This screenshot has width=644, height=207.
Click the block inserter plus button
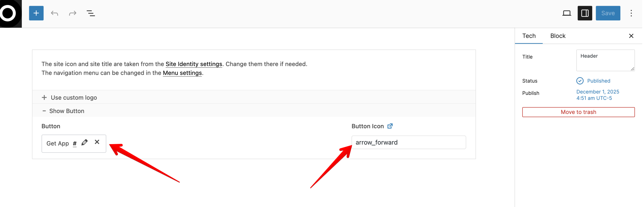(36, 13)
